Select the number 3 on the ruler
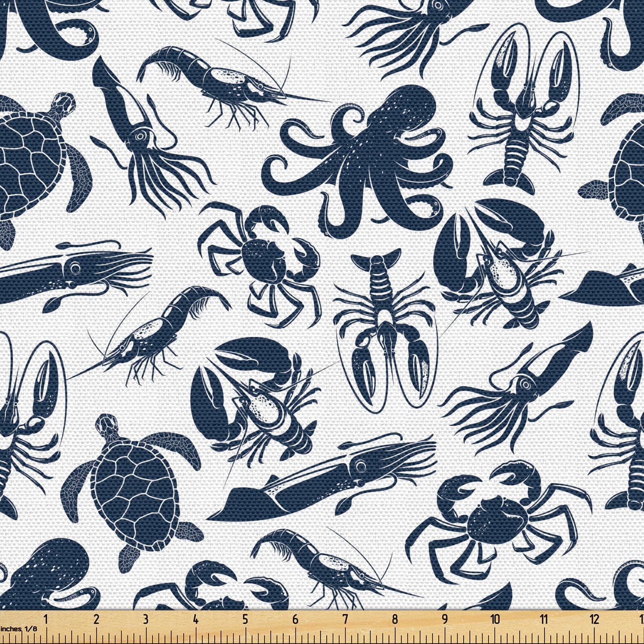Screen dimensions: 644x644 tap(146, 620)
